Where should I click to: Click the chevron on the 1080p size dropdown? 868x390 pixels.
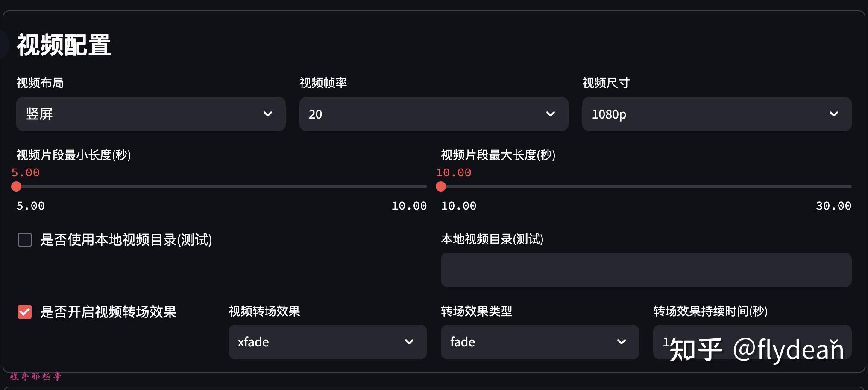(x=834, y=114)
